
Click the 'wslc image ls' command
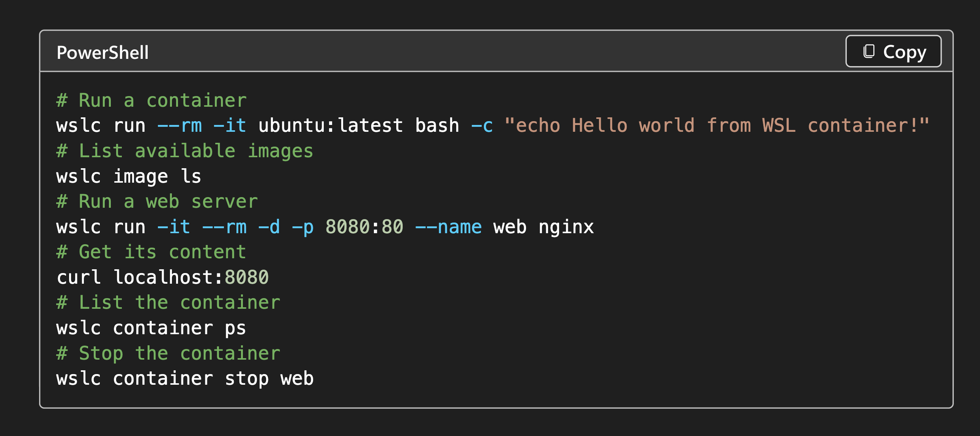(129, 176)
